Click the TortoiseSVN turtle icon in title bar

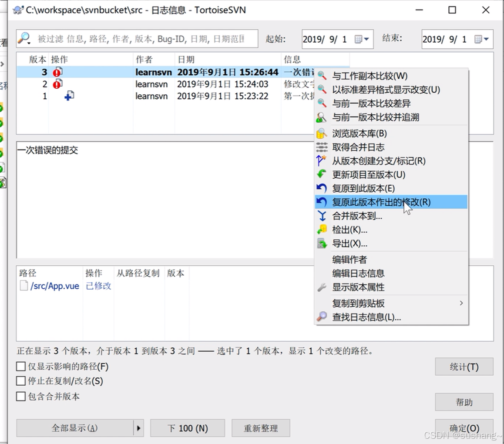18,10
